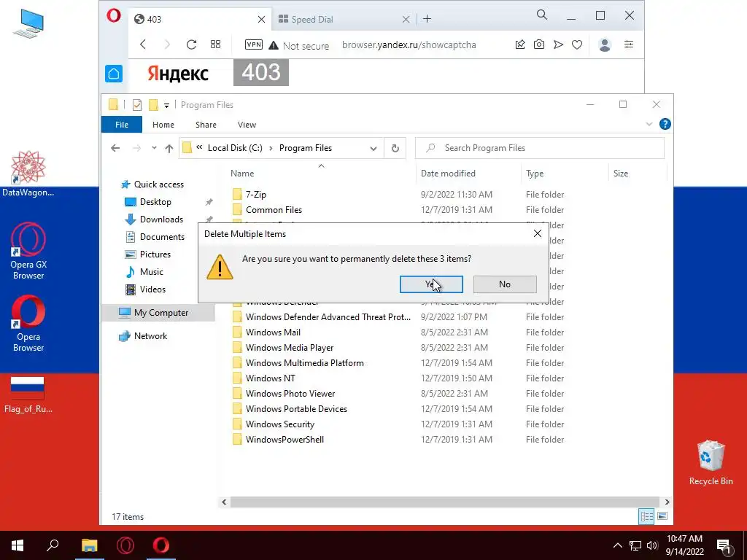The image size is (747, 560).
Task: Select Windows Defender Advanced Threat Protection folder
Action: point(328,317)
